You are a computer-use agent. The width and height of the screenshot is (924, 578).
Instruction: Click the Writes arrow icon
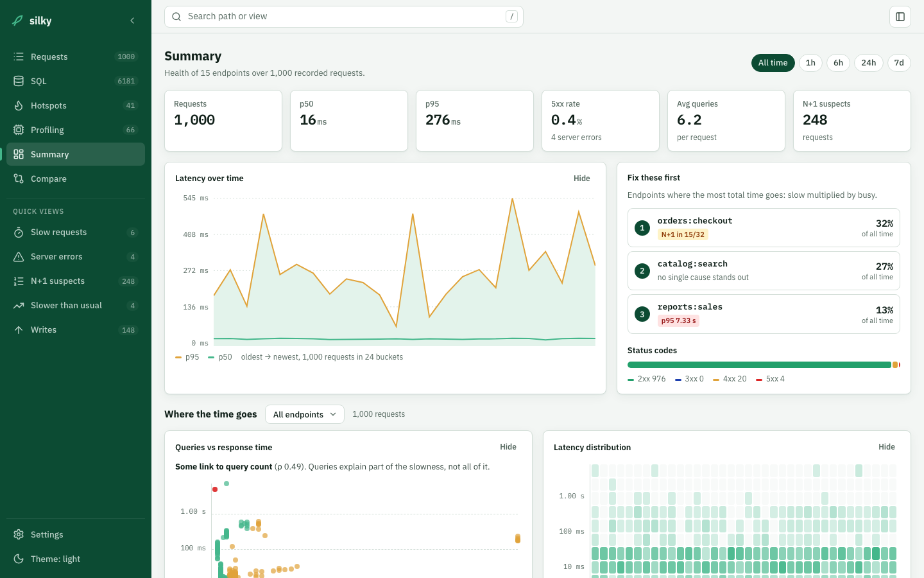click(19, 330)
